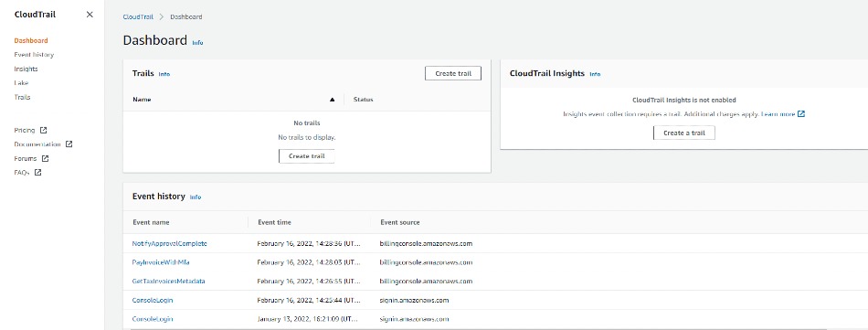The width and height of the screenshot is (868, 330).
Task: Click the CloudTrail Insights is not enabled message
Action: point(684,101)
